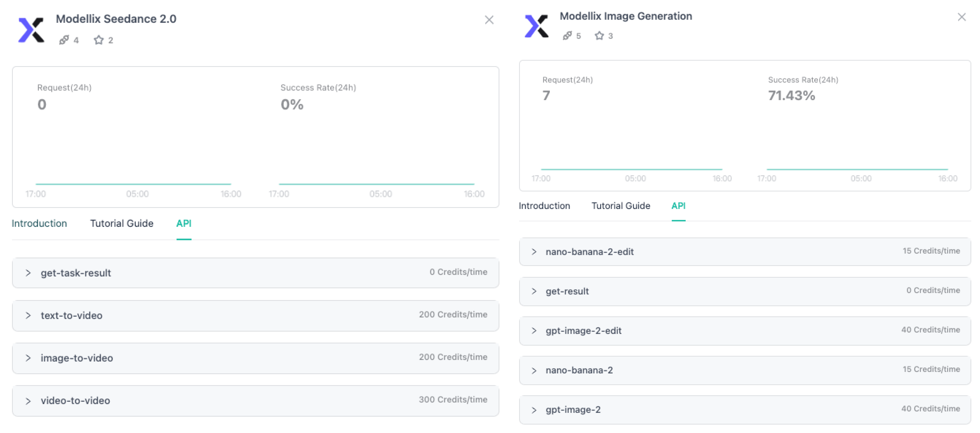
Task: Expand the gpt-image-2-edit API row
Action: click(745, 331)
